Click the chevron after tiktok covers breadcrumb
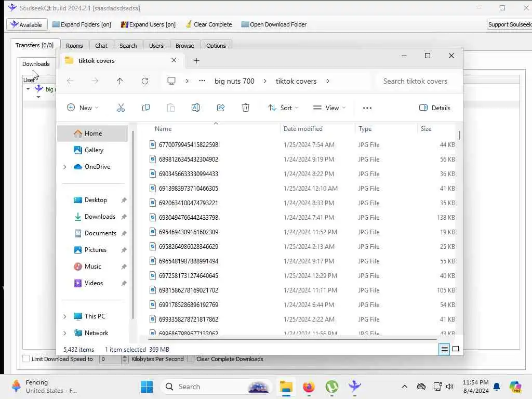 (328, 81)
